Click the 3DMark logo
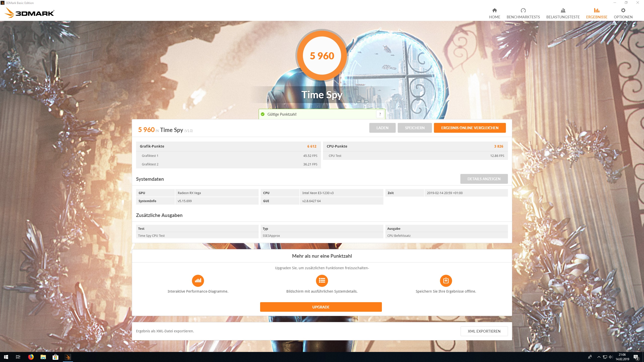The height and width of the screenshot is (362, 644). (x=29, y=13)
